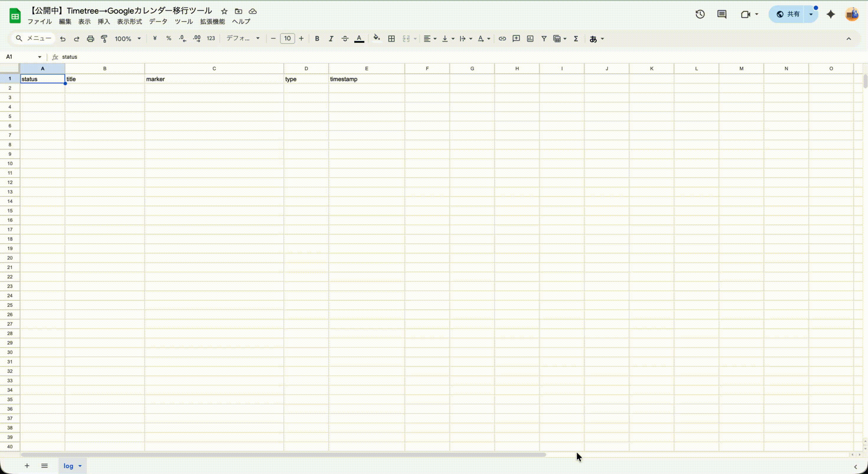This screenshot has height=474, width=868.
Task: Open the 拡張機能 menu
Action: 212,22
